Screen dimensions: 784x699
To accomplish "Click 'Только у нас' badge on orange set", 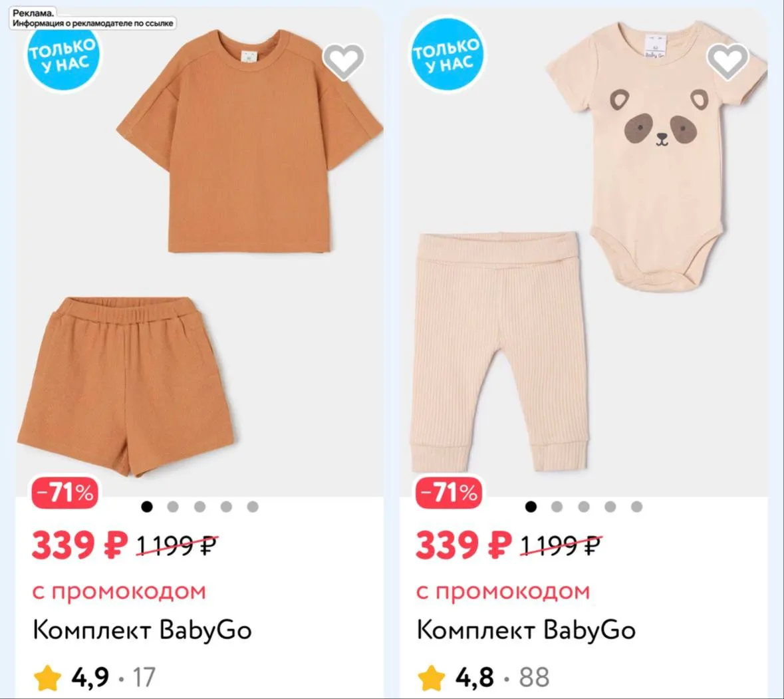I will (x=63, y=55).
